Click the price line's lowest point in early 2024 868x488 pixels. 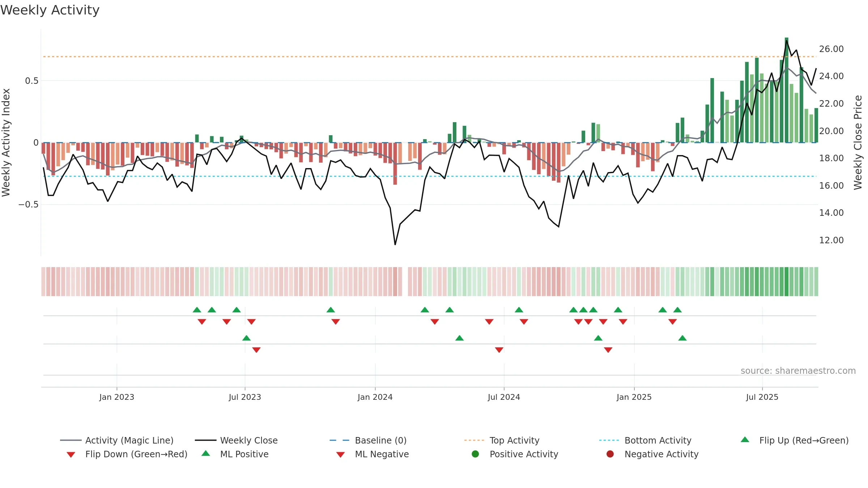tap(395, 245)
